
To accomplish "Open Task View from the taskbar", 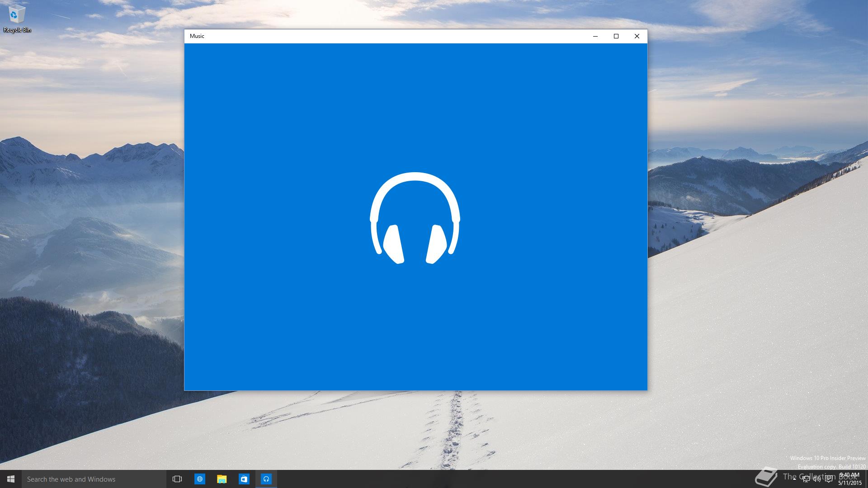I will 177,479.
